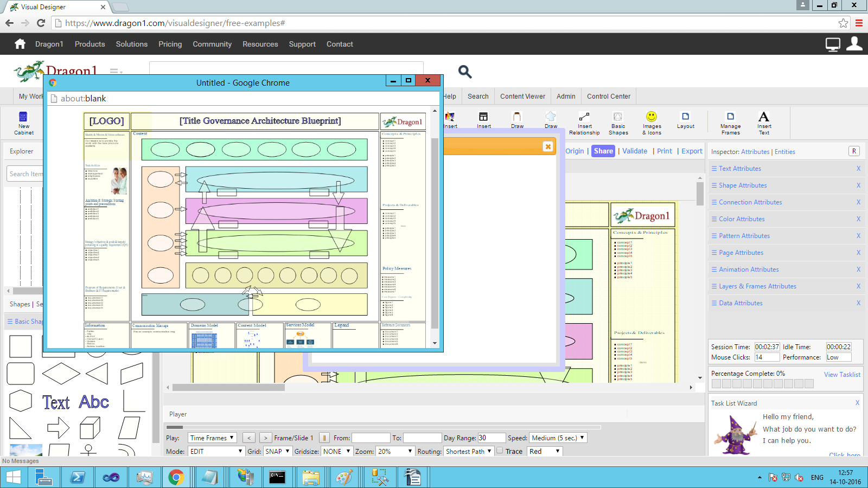Screen dimensions: 868x488
Task: Open Community in top navigation
Action: 212,44
